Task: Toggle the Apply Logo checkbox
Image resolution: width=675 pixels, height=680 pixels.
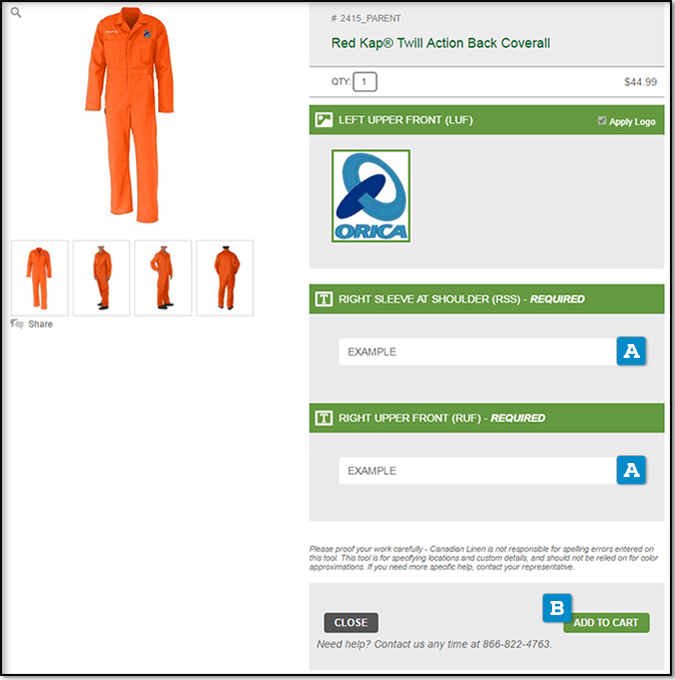Action: (602, 121)
